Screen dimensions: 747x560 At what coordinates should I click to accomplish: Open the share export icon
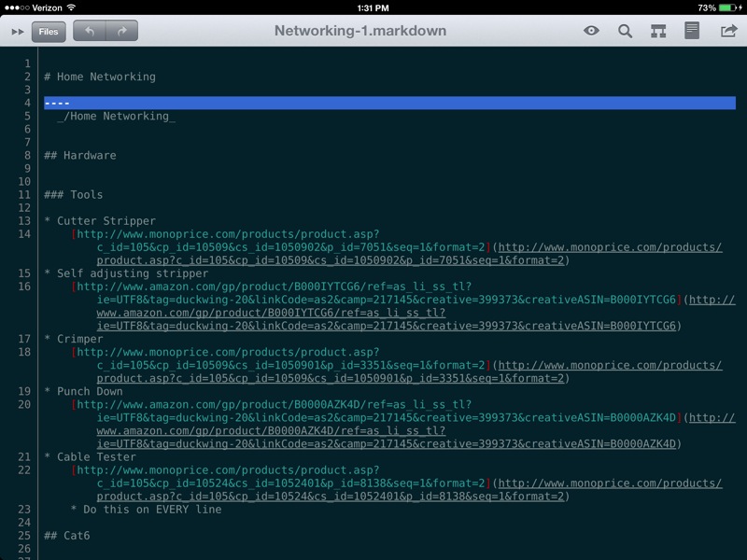[728, 31]
